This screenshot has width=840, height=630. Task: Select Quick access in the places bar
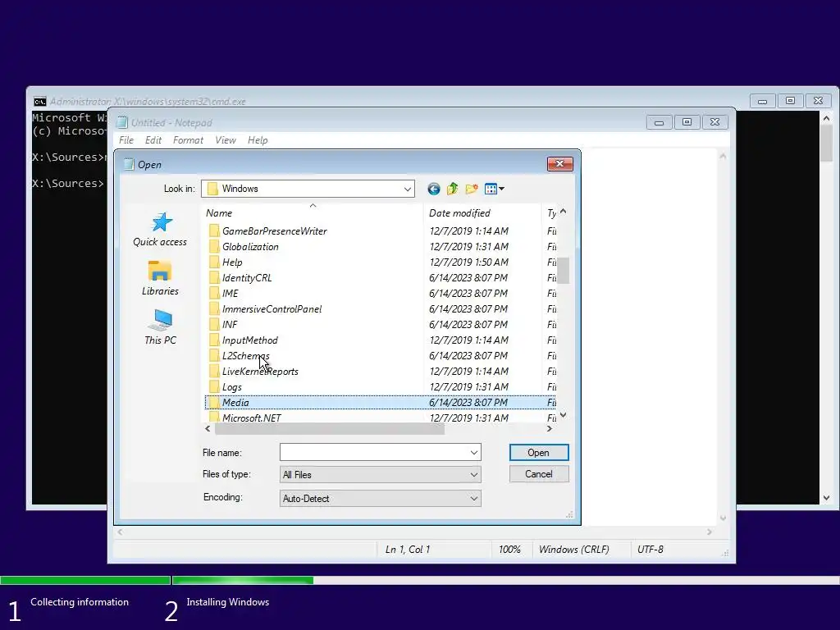160,230
